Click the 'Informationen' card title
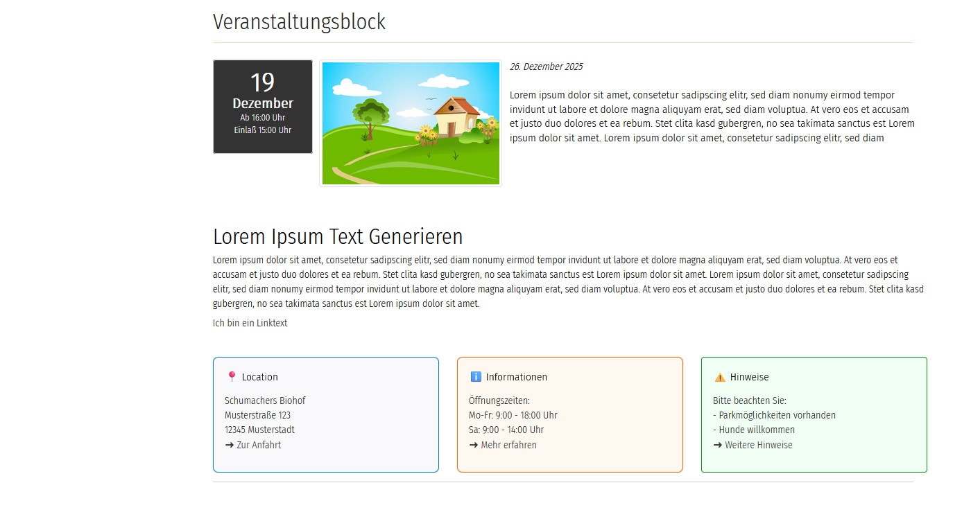This screenshot has width=980, height=528. [516, 377]
